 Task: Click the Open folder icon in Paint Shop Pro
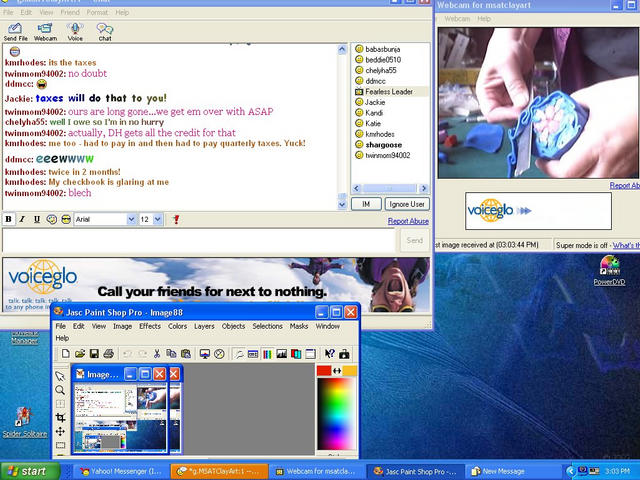tap(80, 354)
